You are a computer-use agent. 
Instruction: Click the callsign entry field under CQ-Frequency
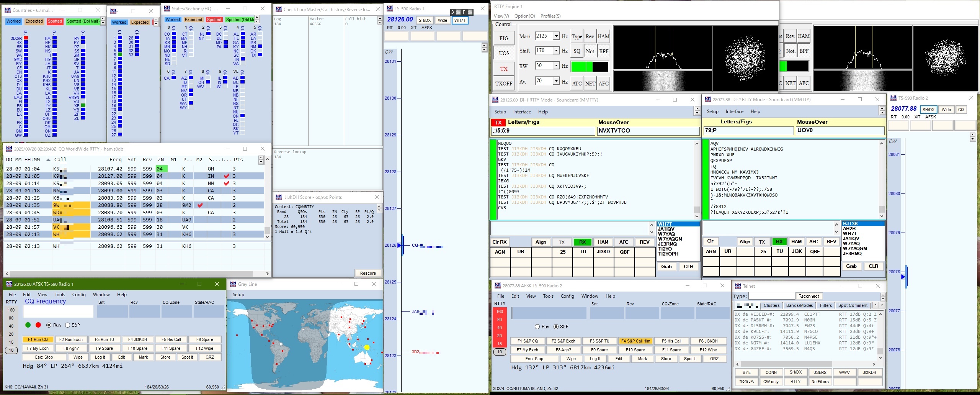tap(58, 311)
